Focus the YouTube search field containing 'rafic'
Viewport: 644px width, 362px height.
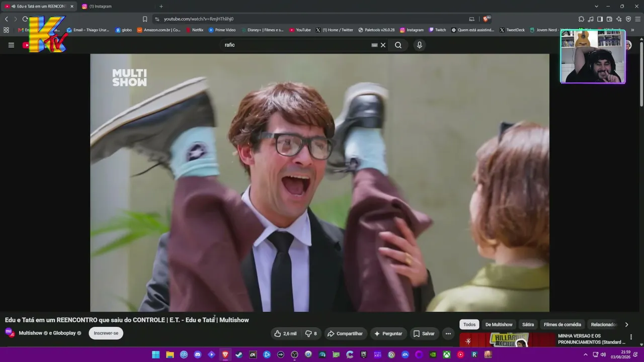pyautogui.click(x=297, y=45)
